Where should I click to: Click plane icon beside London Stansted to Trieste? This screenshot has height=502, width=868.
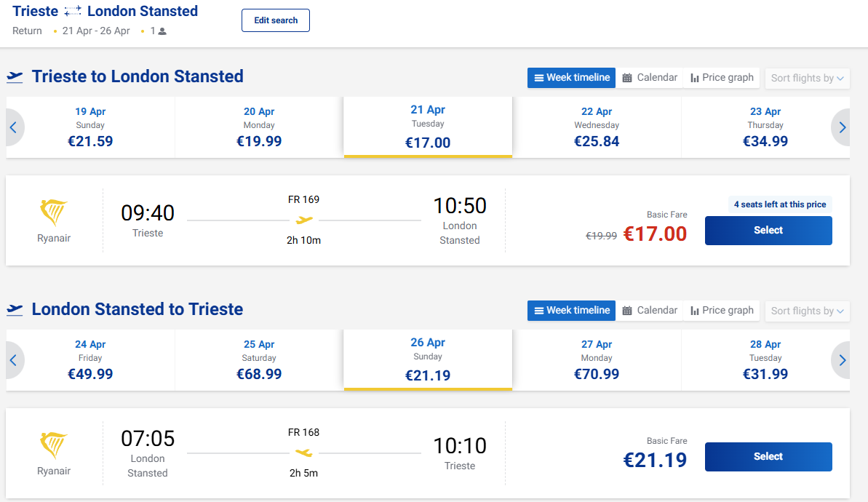click(x=15, y=310)
